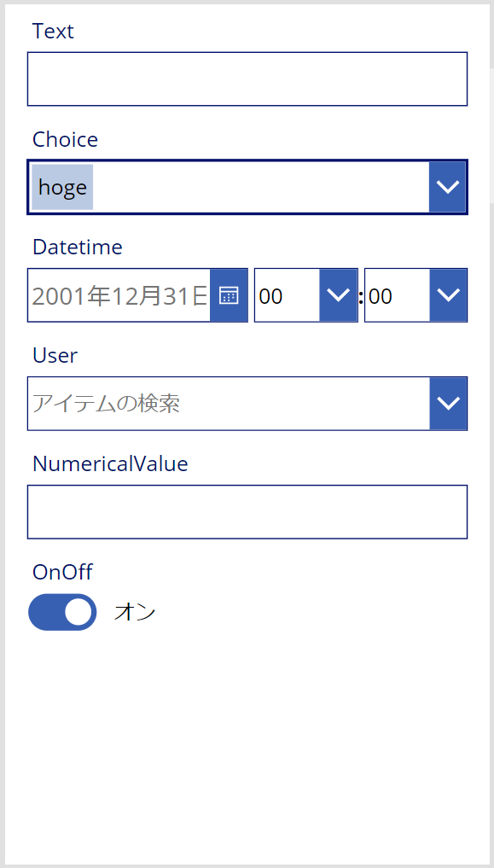This screenshot has height=868, width=494.
Task: Click empty area of Choice combo box
Action: pos(260,187)
